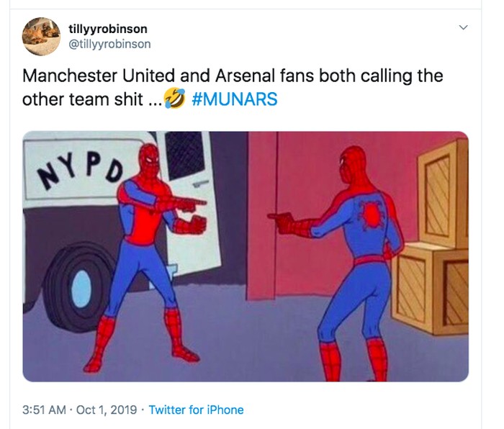Open the @tillyyrobinson handle link
Screen dimensions: 504x429
(114, 44)
